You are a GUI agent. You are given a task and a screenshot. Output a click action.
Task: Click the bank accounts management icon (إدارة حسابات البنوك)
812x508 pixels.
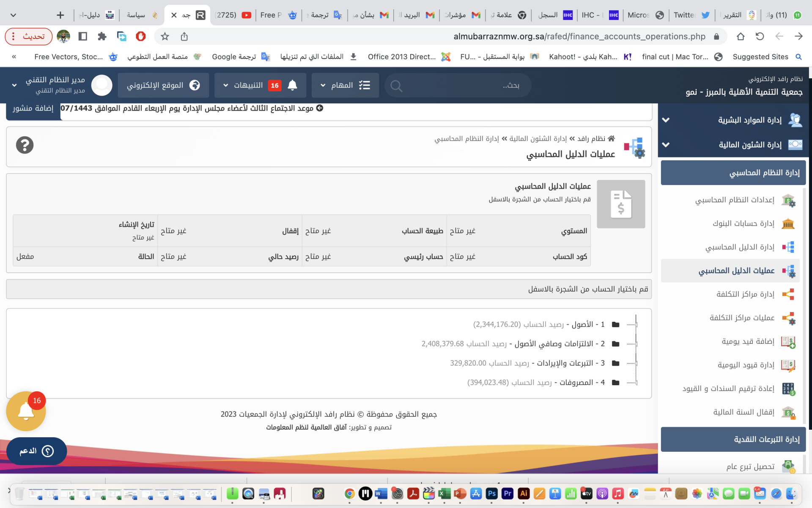[788, 224]
